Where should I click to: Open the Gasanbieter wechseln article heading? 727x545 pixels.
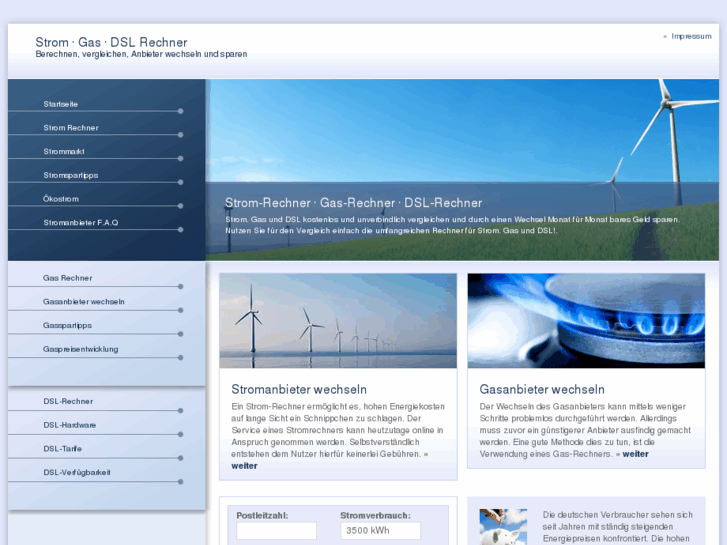tap(542, 389)
